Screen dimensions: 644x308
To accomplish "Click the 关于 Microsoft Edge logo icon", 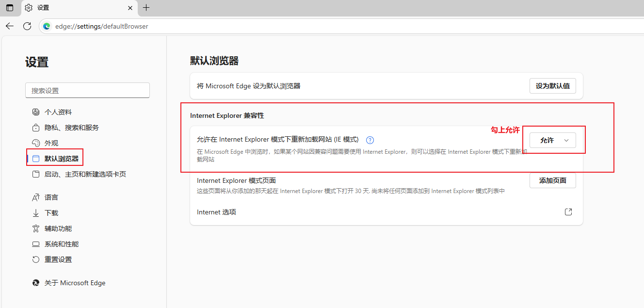I will tap(35, 283).
